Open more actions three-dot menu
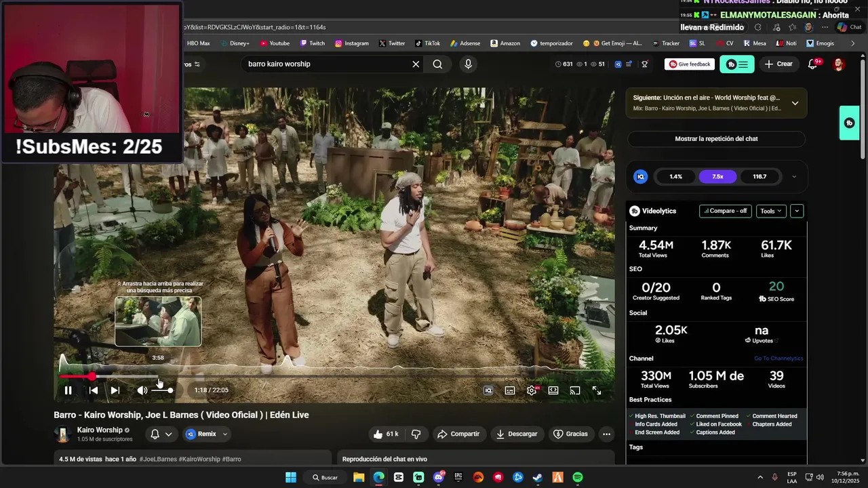This screenshot has width=868, height=488. point(606,434)
